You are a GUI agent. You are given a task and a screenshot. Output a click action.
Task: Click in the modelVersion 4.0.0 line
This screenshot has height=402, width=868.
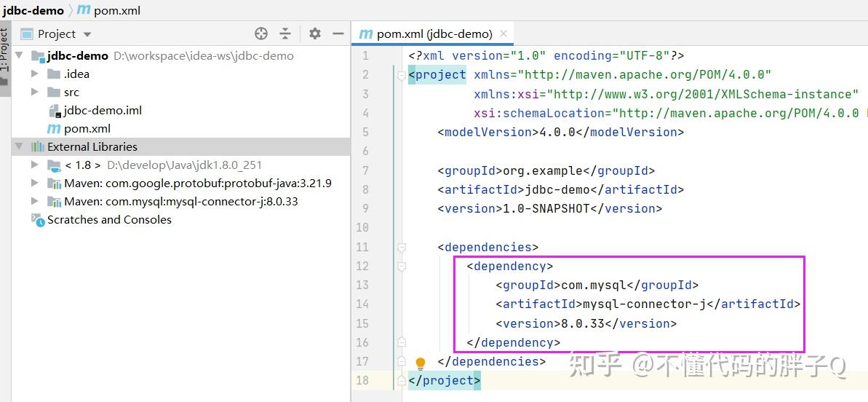pos(561,132)
